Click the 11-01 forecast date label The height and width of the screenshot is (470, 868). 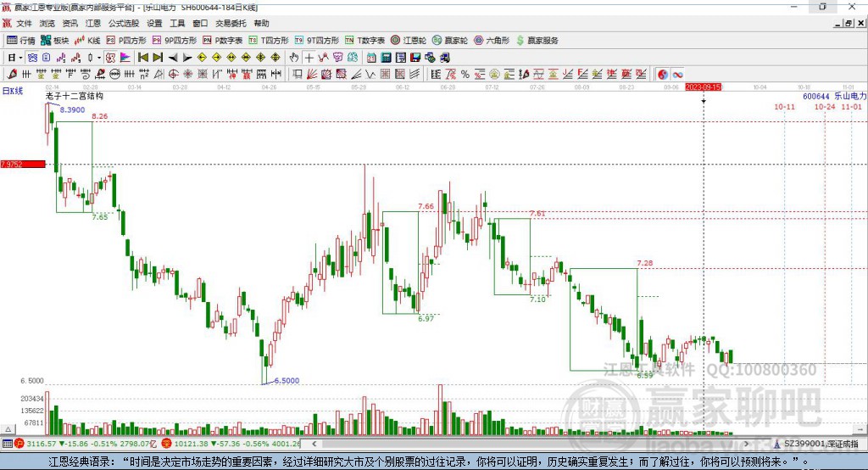tap(851, 106)
